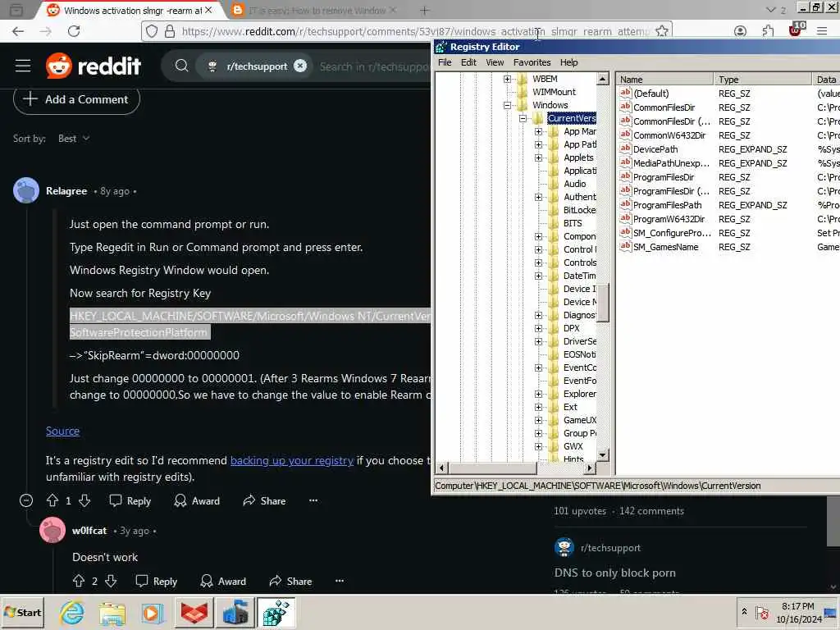Click the search magnifier icon in reddit
The image size is (840, 630).
[181, 66]
